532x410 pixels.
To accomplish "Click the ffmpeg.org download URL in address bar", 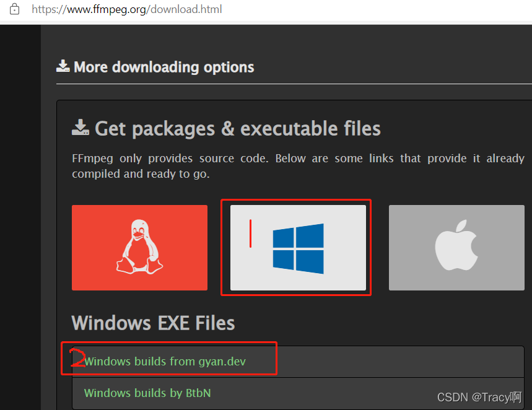I will tap(126, 9).
